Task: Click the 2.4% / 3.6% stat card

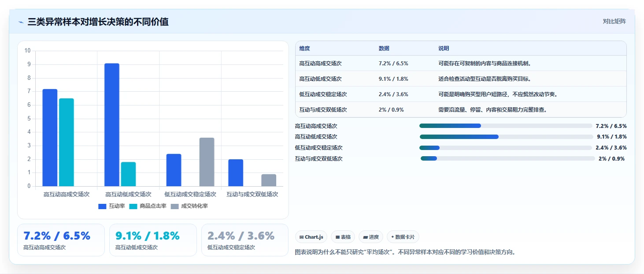Action: point(245,240)
